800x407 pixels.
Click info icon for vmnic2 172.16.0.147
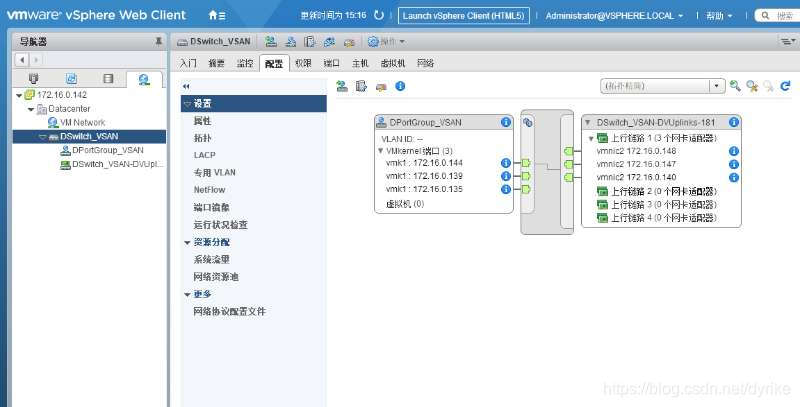point(734,164)
